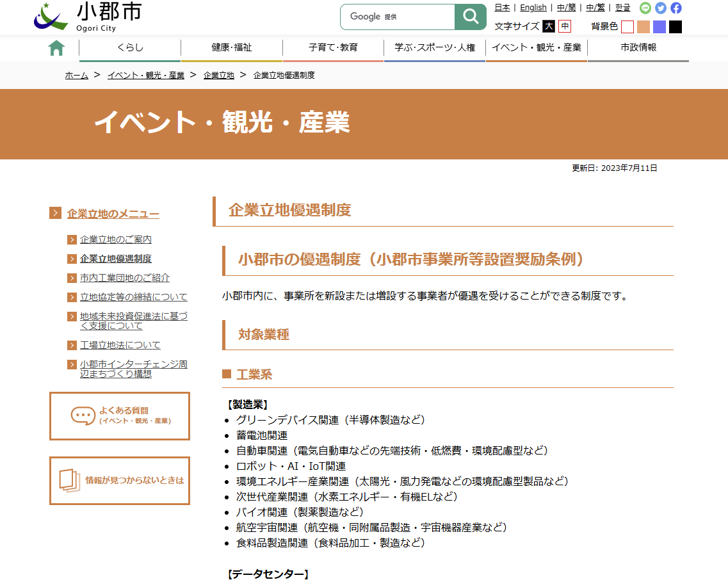This screenshot has width=728, height=580.
Task: Open the イベント・観光・産業 menu
Action: click(x=537, y=48)
